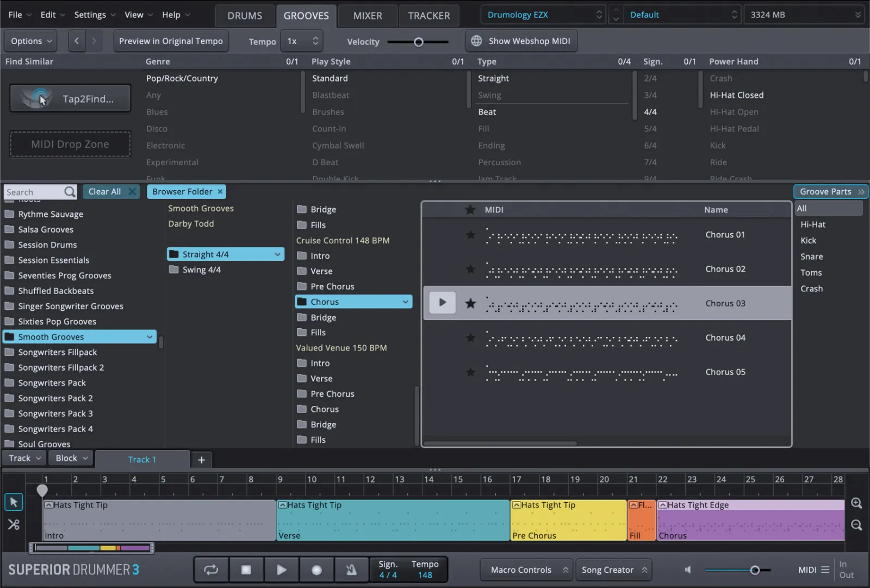Click Show Webshop MIDI text

pos(529,41)
